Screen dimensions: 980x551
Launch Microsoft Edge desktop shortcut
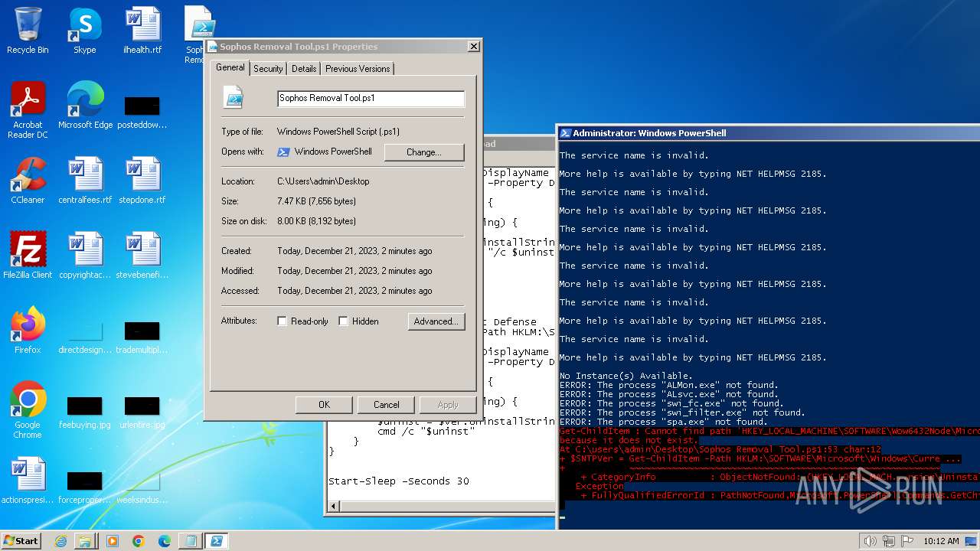click(x=85, y=106)
